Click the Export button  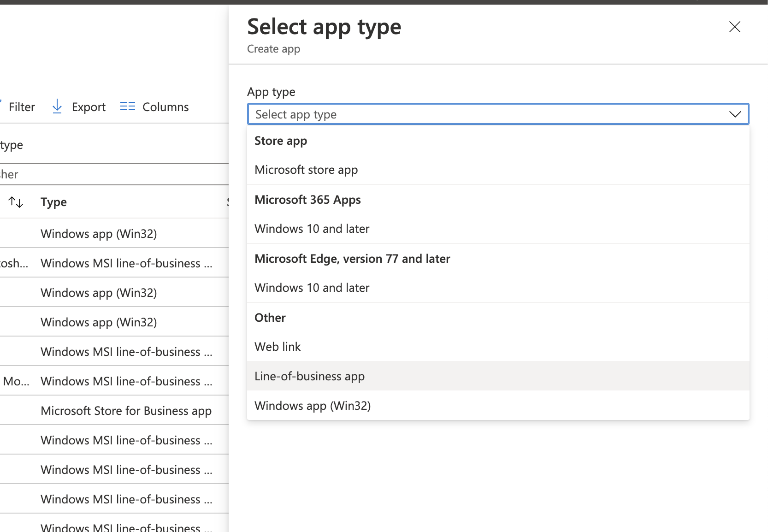[x=79, y=107]
